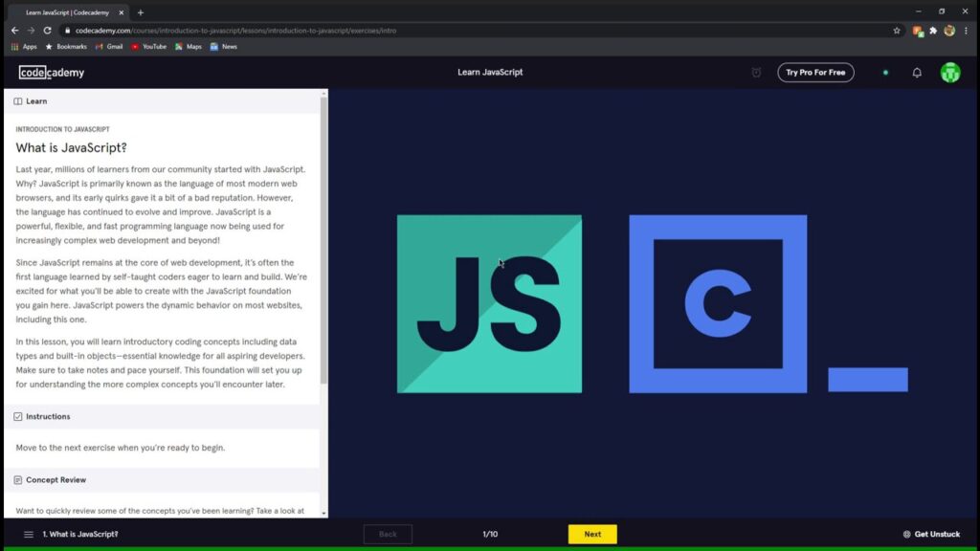
Task: Go to the Next exercise
Action: (x=592, y=535)
